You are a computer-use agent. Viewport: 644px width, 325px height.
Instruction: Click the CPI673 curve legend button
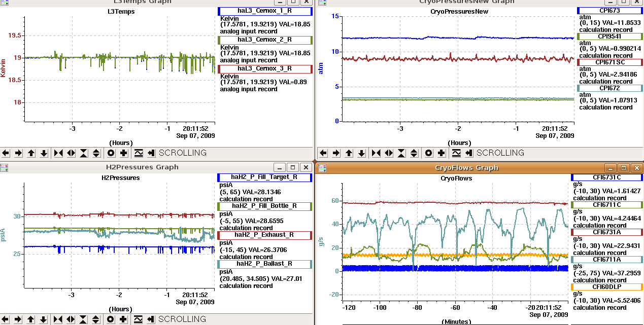coord(609,10)
